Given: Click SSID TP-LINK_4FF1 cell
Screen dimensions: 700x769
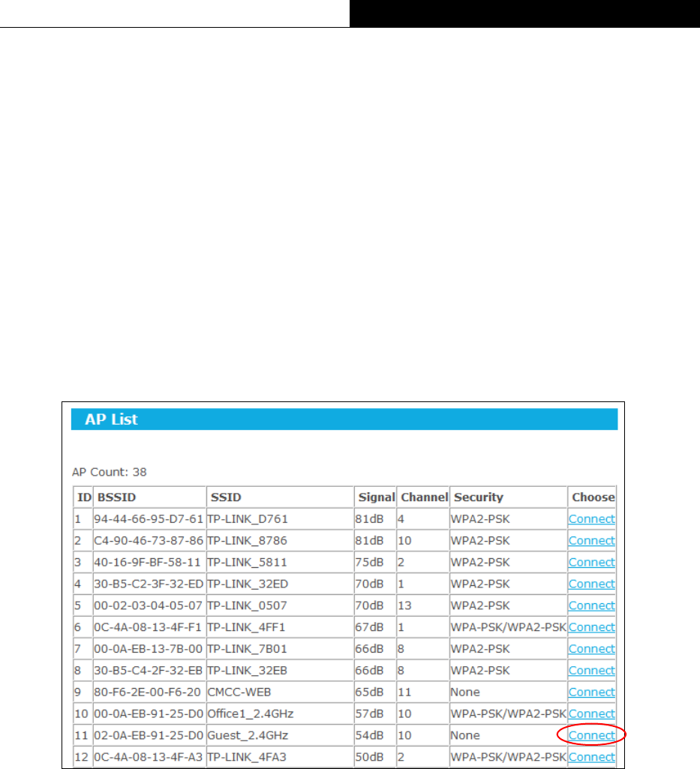Looking at the screenshot, I should pyautogui.click(x=280, y=626).
